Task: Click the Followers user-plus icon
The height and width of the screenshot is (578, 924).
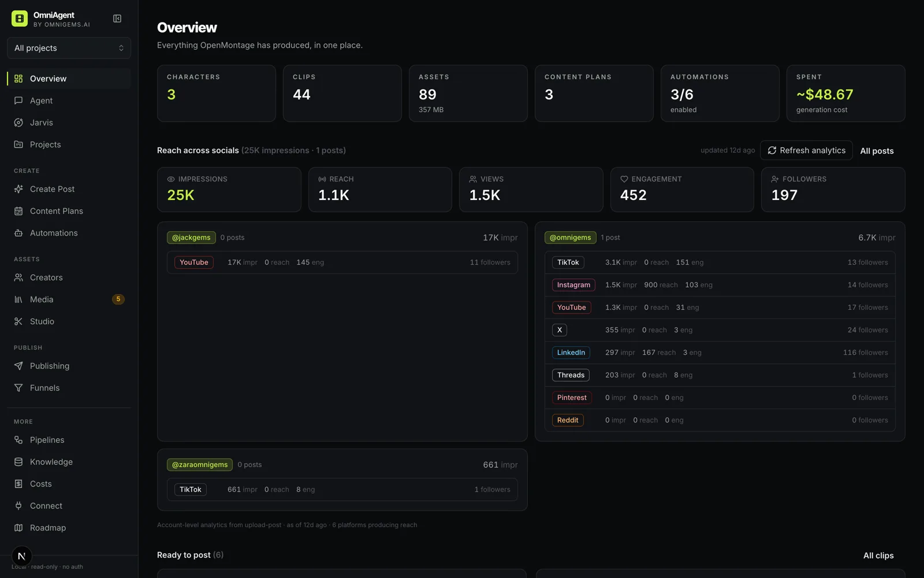Action: coord(775,179)
